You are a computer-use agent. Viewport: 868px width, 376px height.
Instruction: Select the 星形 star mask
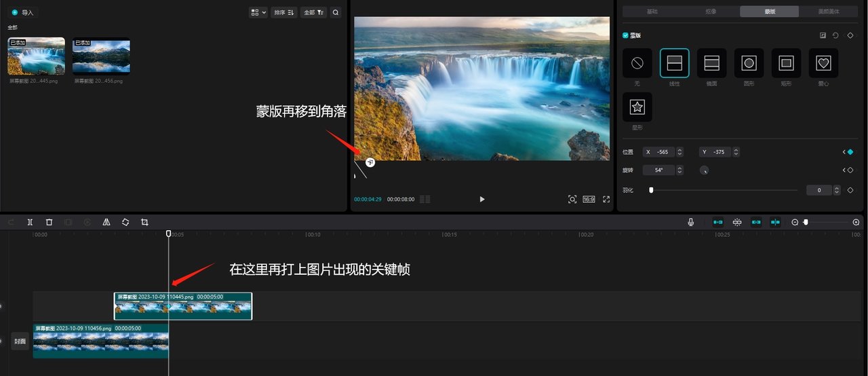[x=637, y=107]
